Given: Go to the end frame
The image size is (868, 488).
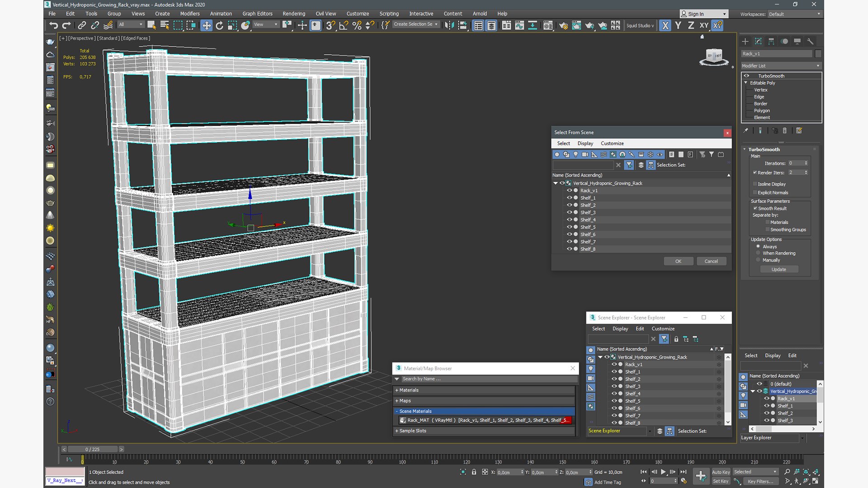Looking at the screenshot, I should 683,472.
